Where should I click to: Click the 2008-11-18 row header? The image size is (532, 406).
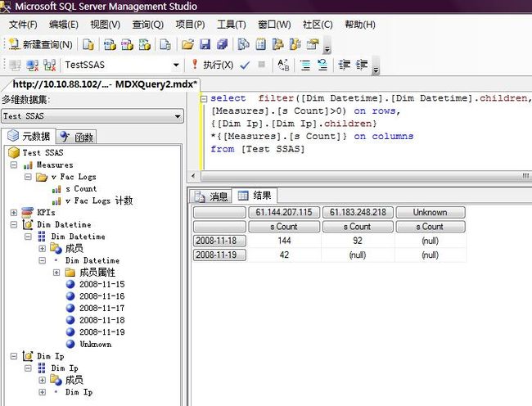[x=219, y=241]
